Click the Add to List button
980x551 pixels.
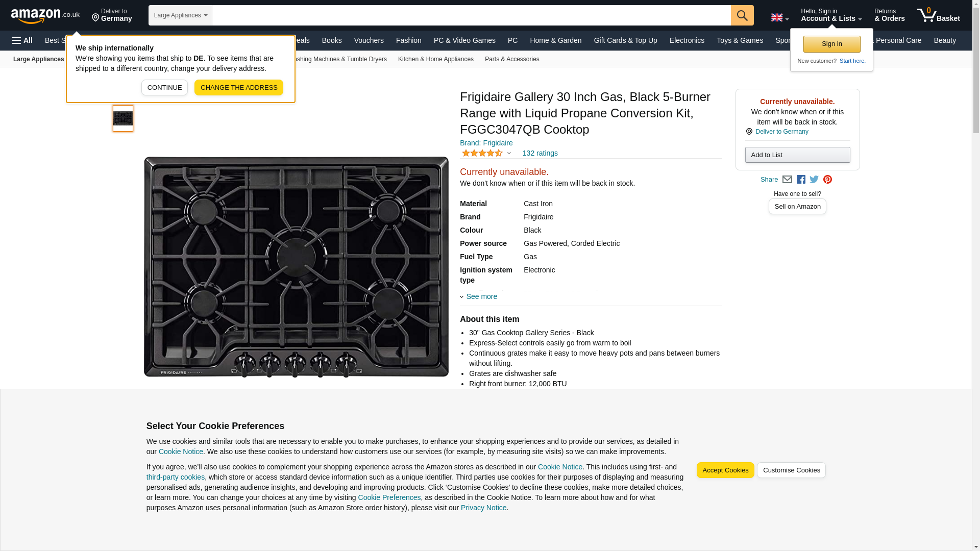click(x=797, y=155)
